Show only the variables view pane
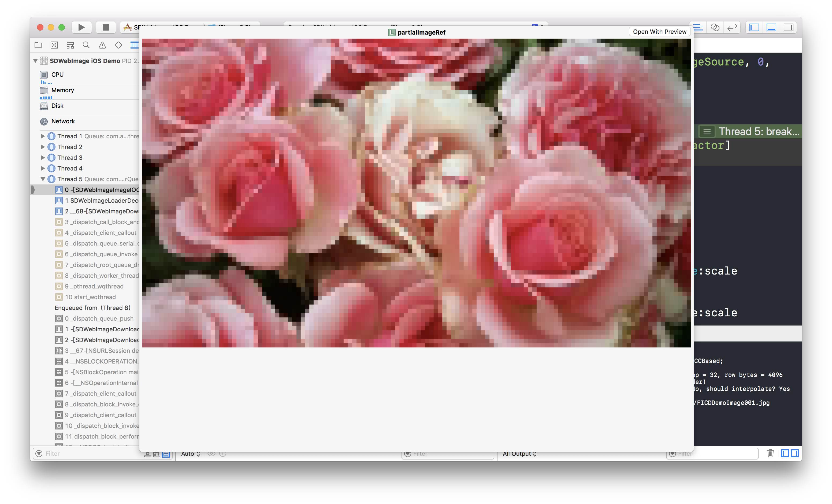The image size is (832, 504). pyautogui.click(x=785, y=453)
